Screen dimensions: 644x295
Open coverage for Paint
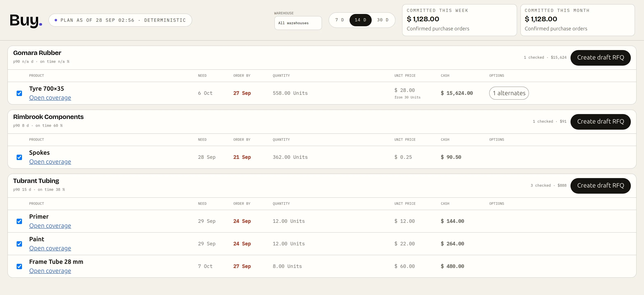point(50,248)
